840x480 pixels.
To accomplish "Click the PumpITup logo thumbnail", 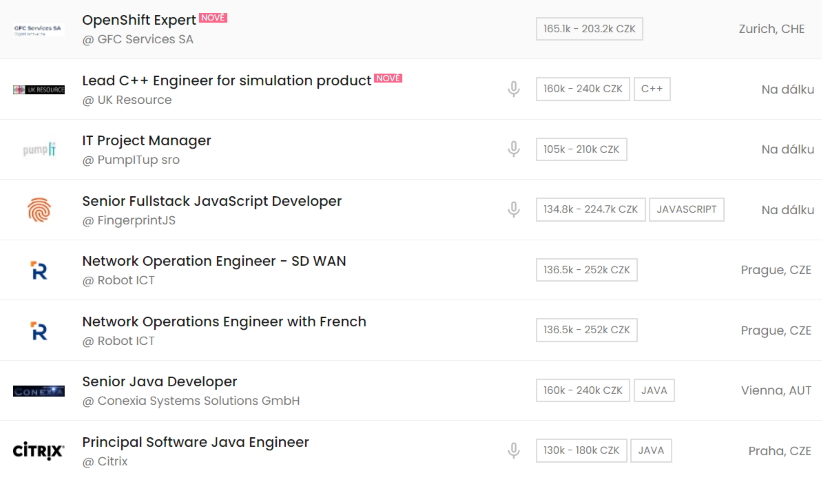I will point(39,149).
